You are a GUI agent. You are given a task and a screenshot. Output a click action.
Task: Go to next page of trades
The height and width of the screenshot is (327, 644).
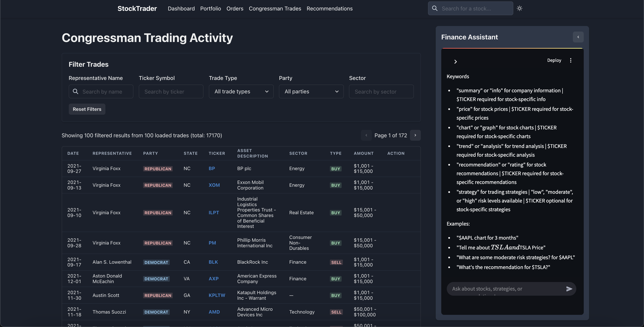coord(415,135)
